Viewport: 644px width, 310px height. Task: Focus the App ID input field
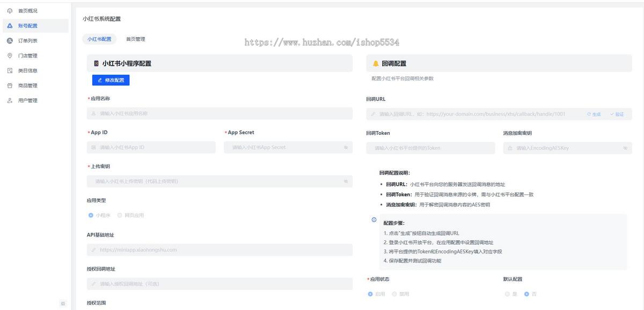(x=151, y=147)
